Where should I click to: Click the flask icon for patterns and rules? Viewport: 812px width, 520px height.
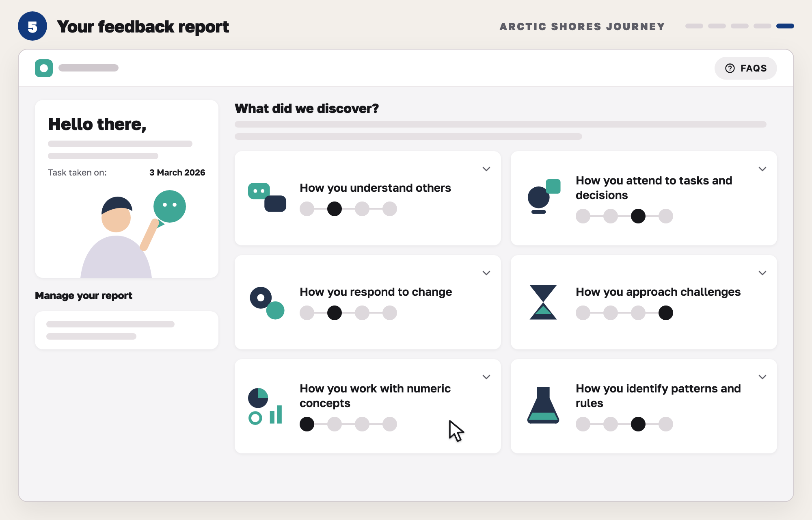[543, 405]
